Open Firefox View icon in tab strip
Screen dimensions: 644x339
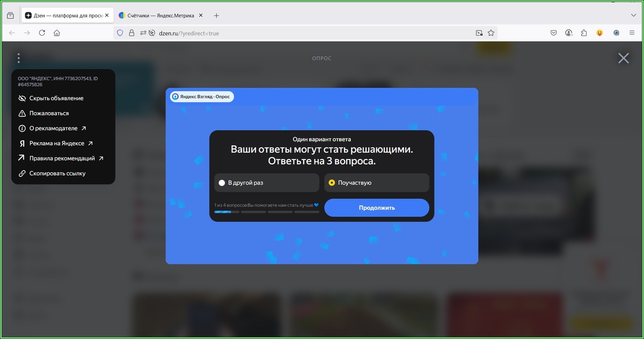click(x=10, y=16)
